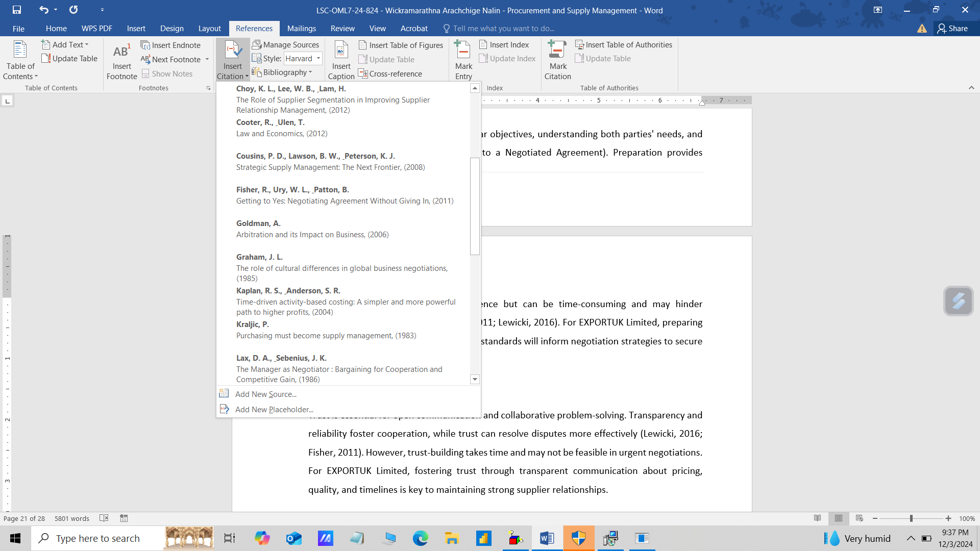Open Manage Sources dialog
The height and width of the screenshot is (551, 980).
click(285, 45)
